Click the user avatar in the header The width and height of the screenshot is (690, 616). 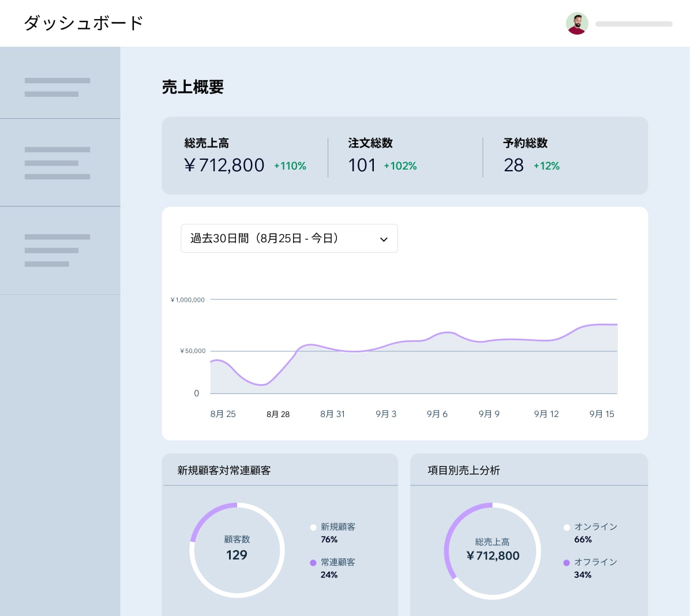tap(577, 23)
